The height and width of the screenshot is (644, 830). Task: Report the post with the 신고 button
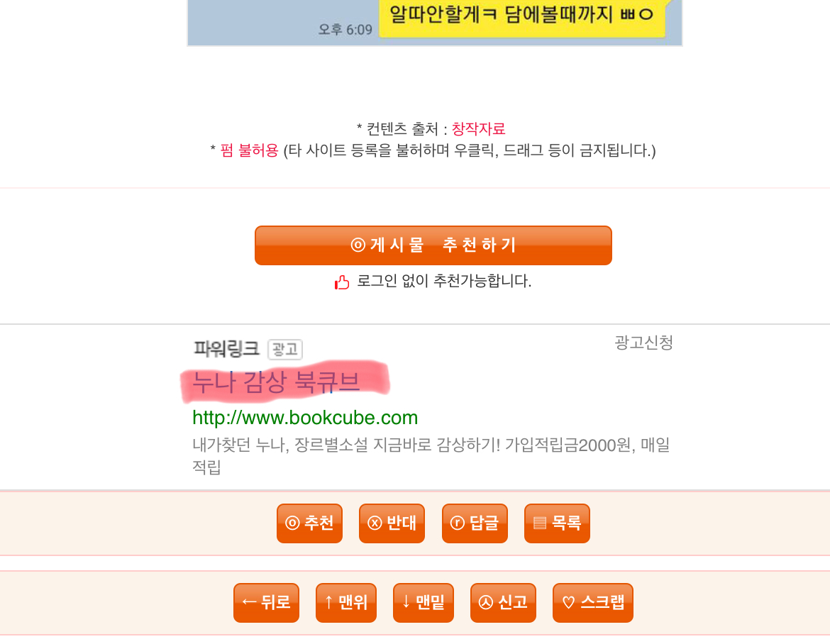(x=504, y=603)
